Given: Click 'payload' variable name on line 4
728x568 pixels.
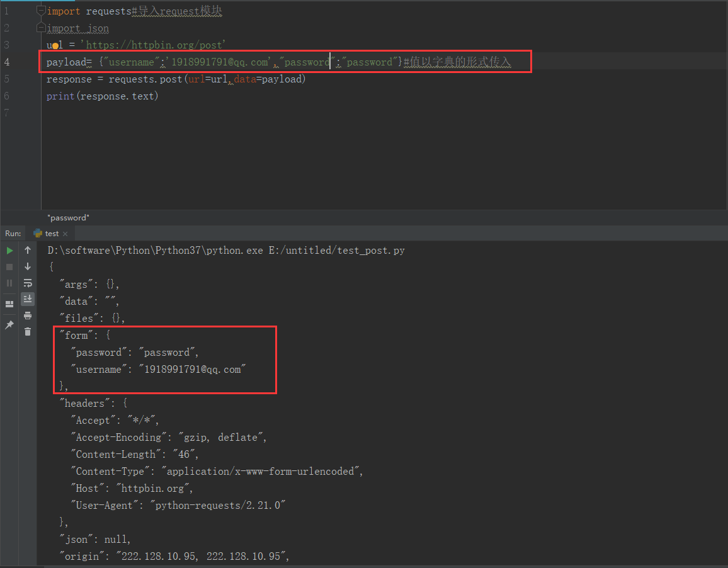Looking at the screenshot, I should (x=66, y=62).
